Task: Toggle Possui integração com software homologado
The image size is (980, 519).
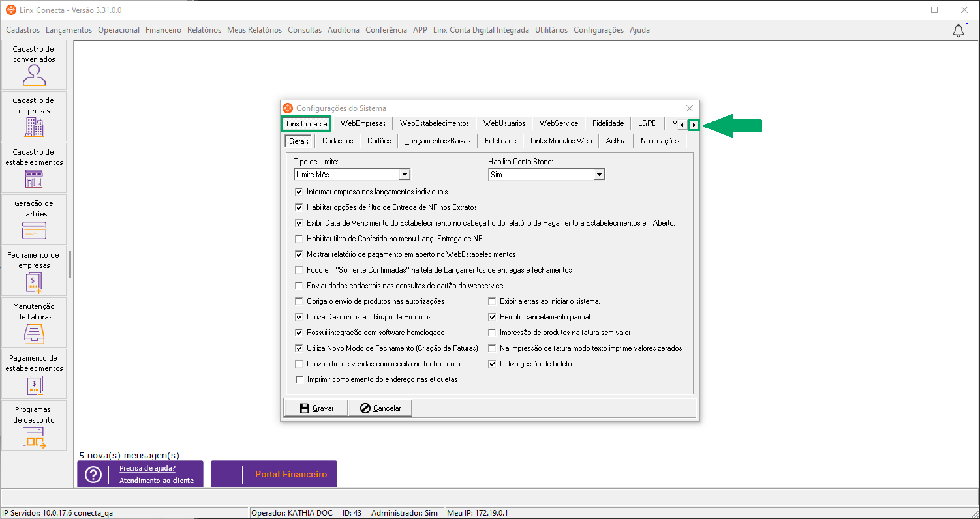Action: pyautogui.click(x=299, y=333)
